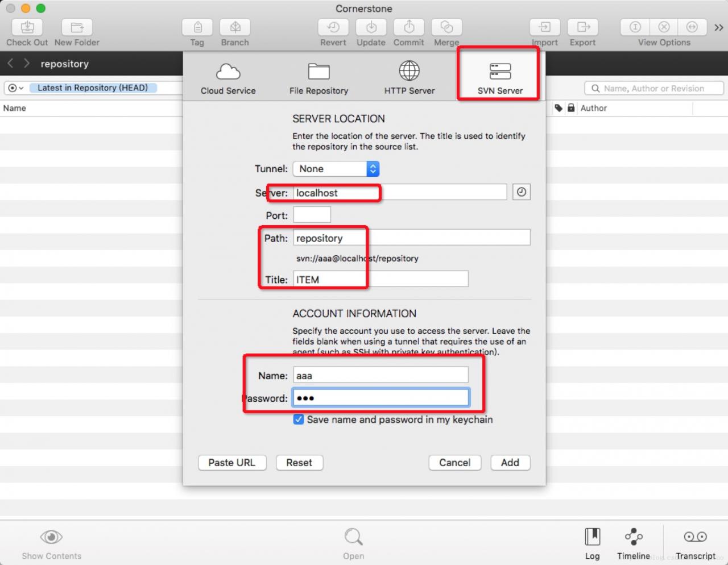Click the Title field containing ITEM
The height and width of the screenshot is (565, 728).
tap(380, 279)
